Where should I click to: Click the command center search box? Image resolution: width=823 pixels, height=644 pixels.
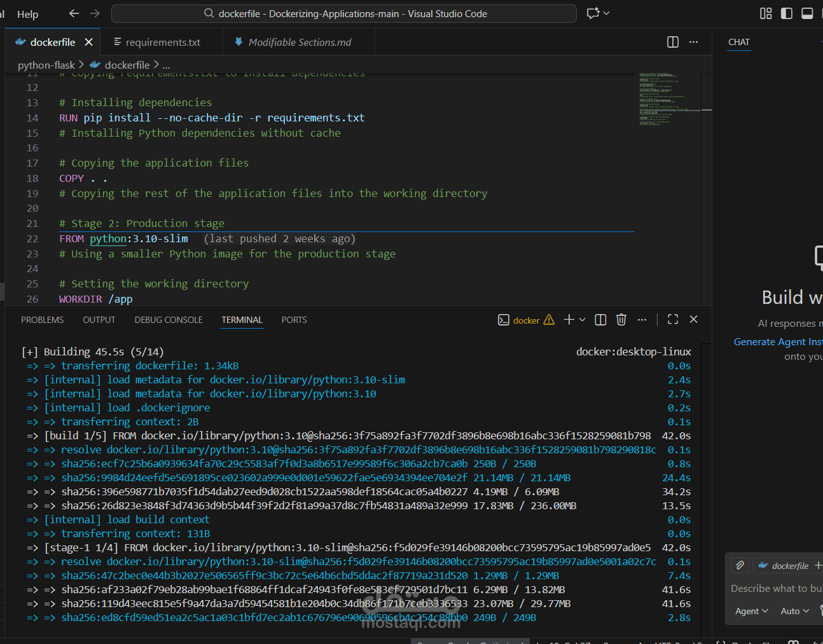[344, 13]
